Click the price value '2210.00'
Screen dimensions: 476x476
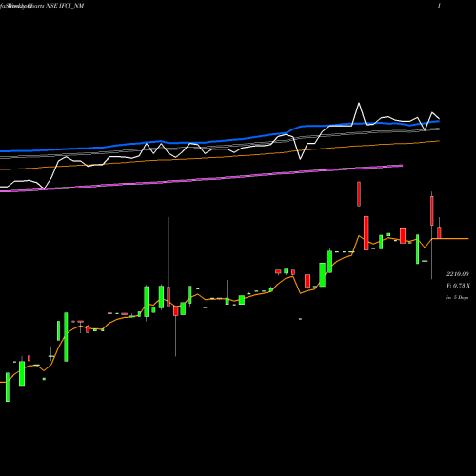pyautogui.click(x=458, y=274)
